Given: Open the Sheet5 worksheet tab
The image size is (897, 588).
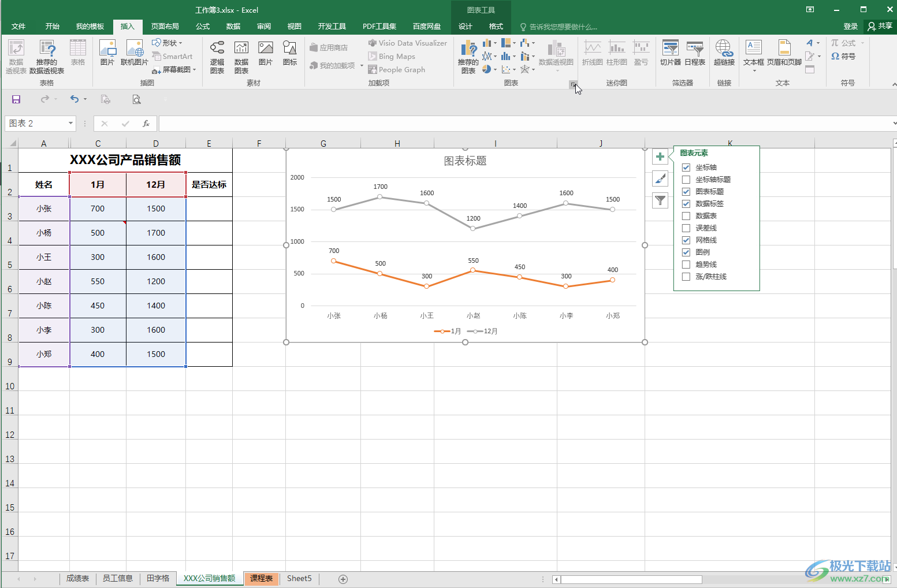Looking at the screenshot, I should (x=299, y=578).
